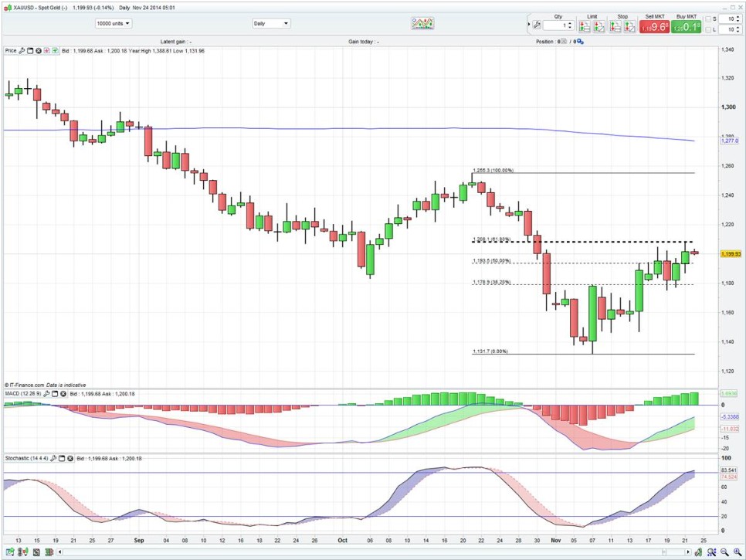The image size is (746, 560).
Task: Click the Position indicator label
Action: point(548,41)
